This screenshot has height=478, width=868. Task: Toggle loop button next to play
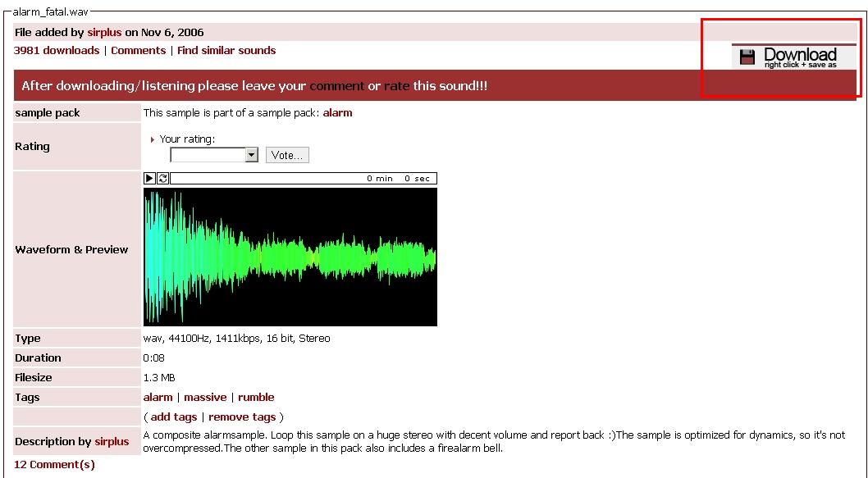(162, 178)
